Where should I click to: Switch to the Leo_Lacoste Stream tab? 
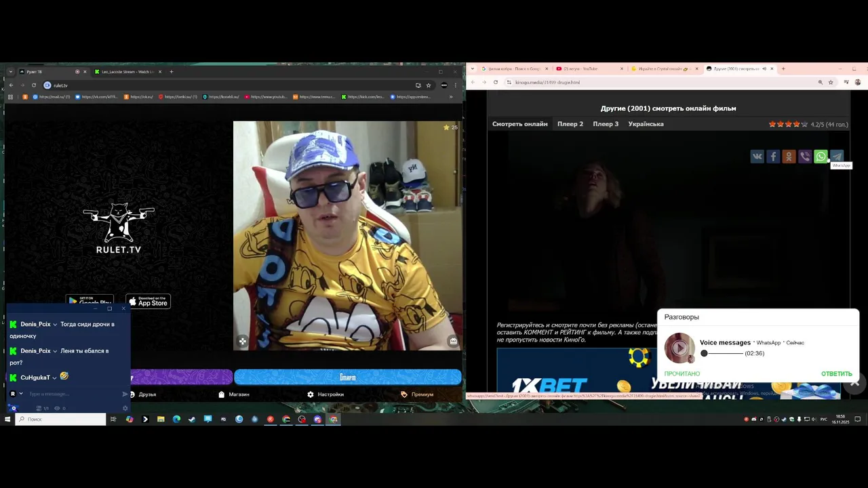pyautogui.click(x=127, y=72)
